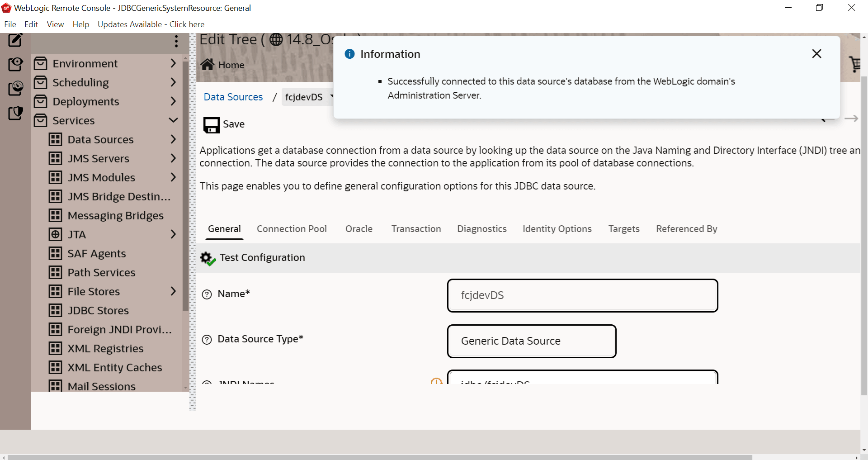Open the Data Source Type dropdown
The width and height of the screenshot is (868, 460).
click(532, 341)
